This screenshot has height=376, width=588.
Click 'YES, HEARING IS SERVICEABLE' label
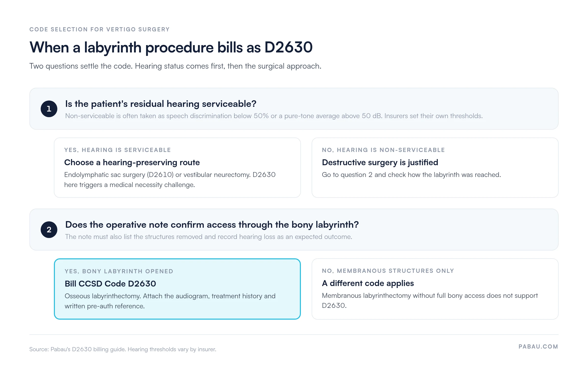pos(118,150)
